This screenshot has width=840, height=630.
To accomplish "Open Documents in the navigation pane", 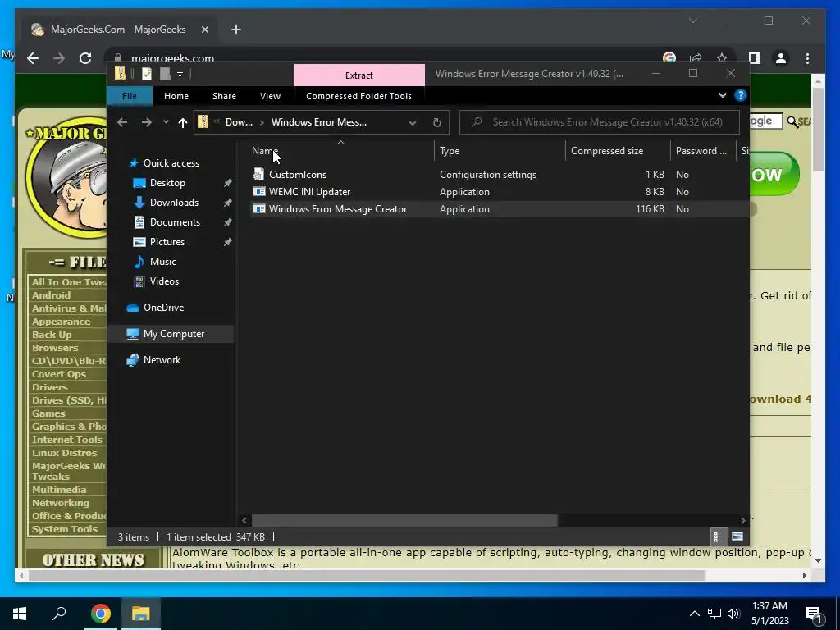I will click(175, 222).
